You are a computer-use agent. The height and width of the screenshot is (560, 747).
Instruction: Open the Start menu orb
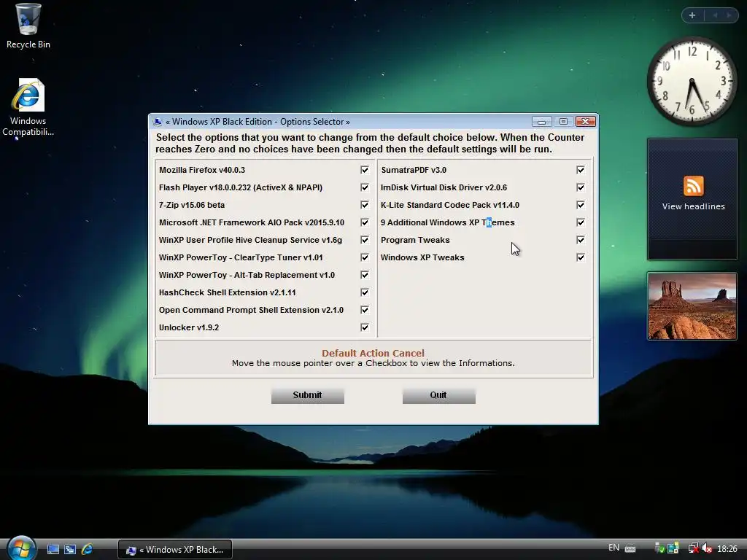point(21,548)
